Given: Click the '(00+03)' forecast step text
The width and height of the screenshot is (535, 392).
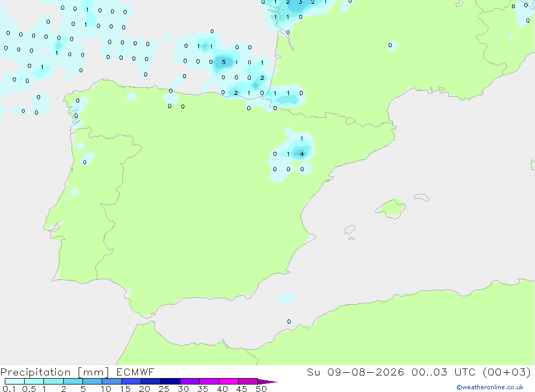Looking at the screenshot, I should pyautogui.click(x=507, y=372).
